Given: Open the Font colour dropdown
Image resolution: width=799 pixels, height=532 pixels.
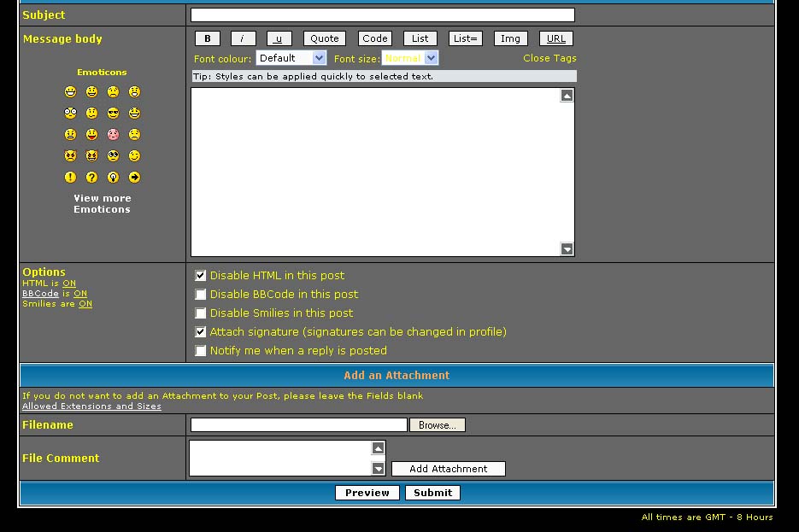Looking at the screenshot, I should pyautogui.click(x=291, y=58).
